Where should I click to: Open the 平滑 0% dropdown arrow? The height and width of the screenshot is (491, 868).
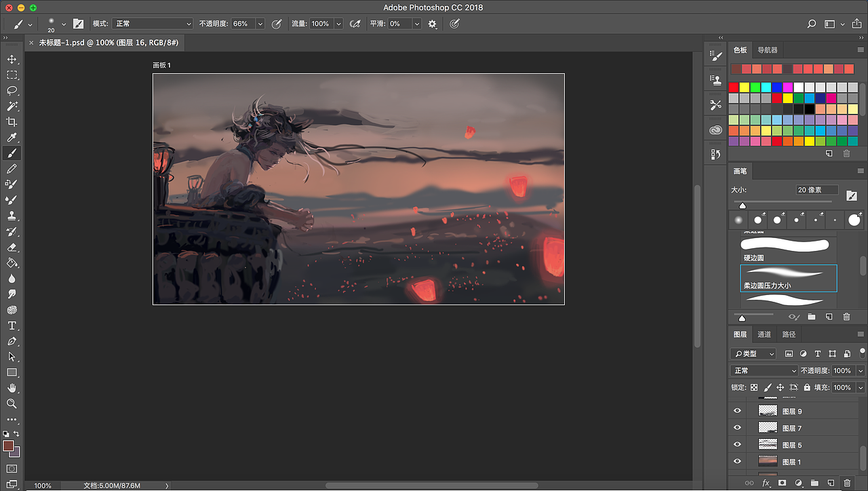tap(416, 24)
